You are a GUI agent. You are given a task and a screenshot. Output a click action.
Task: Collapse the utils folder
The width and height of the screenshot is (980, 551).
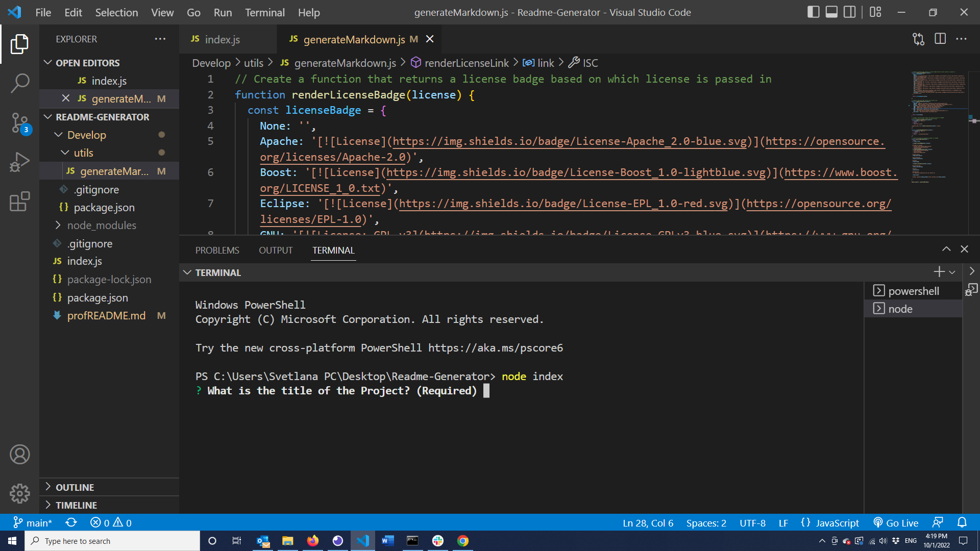(109, 153)
